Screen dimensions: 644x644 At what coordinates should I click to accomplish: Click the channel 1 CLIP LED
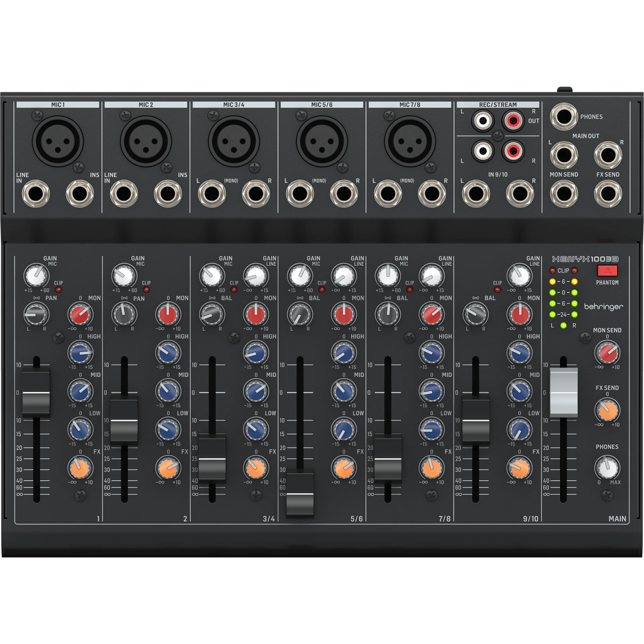(58, 289)
